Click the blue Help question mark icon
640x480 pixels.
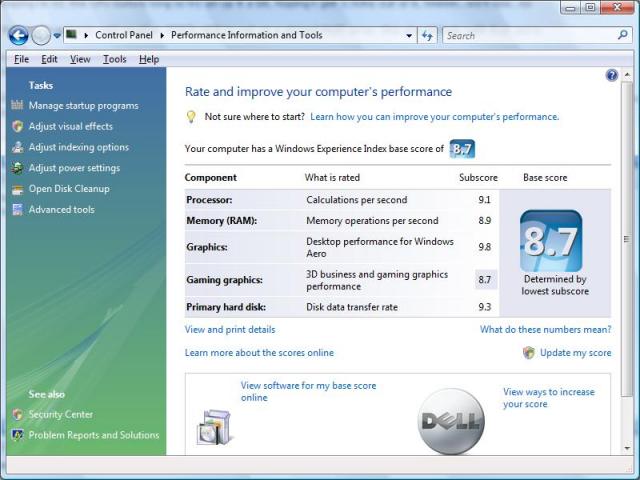(x=612, y=76)
